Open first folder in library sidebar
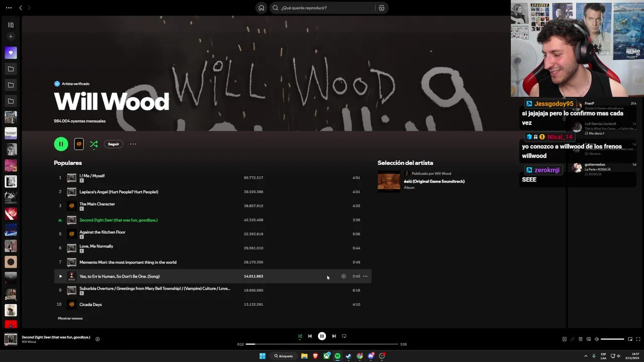The width and height of the screenshot is (644, 362). point(11,69)
